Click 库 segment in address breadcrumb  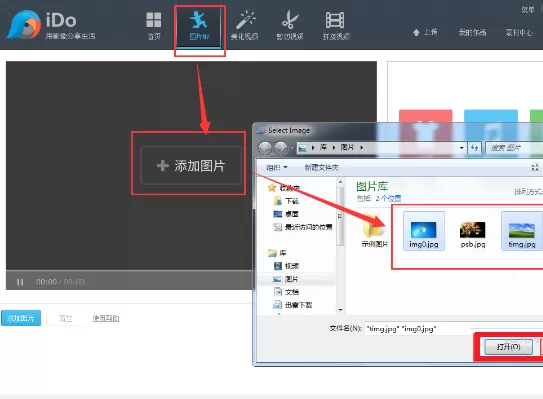click(323, 147)
